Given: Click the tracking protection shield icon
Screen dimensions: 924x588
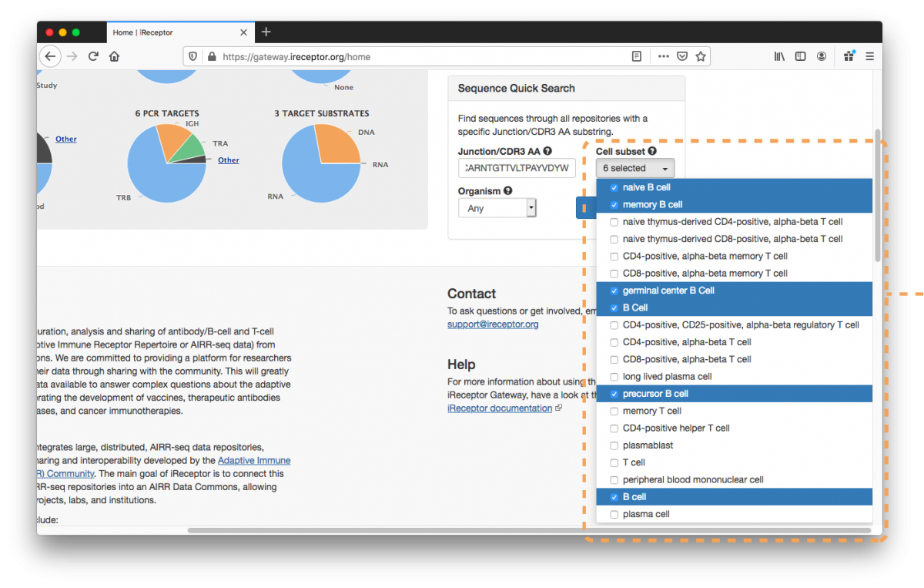Looking at the screenshot, I should (192, 56).
